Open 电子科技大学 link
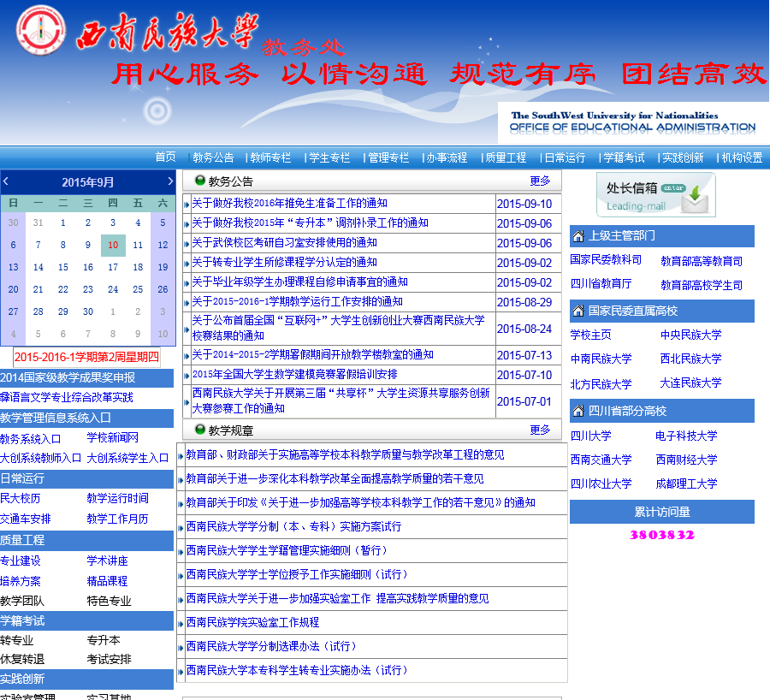 click(686, 436)
